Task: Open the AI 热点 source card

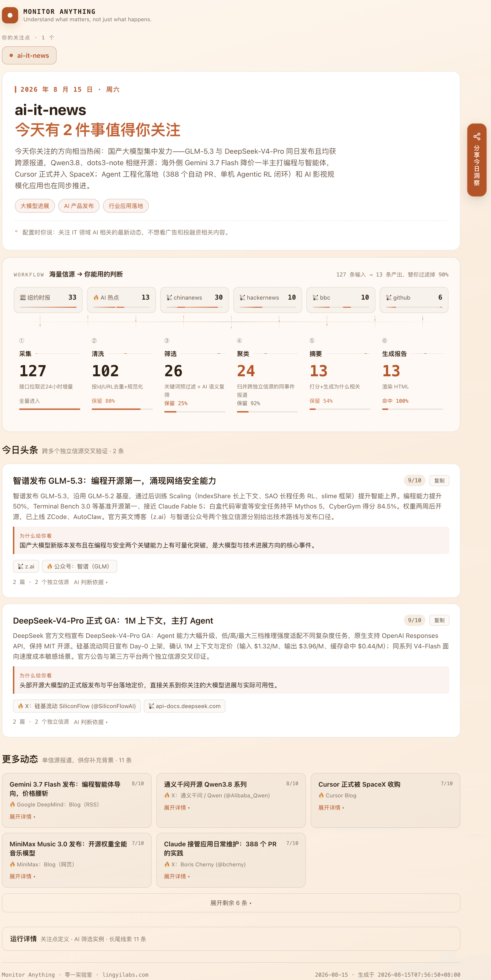Action: tap(121, 300)
